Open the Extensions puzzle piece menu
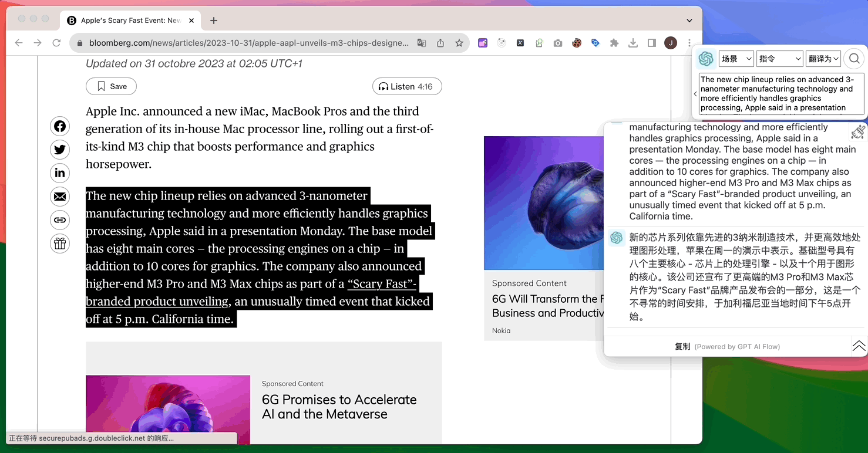Screen dimensions: 868x453 (x=614, y=43)
